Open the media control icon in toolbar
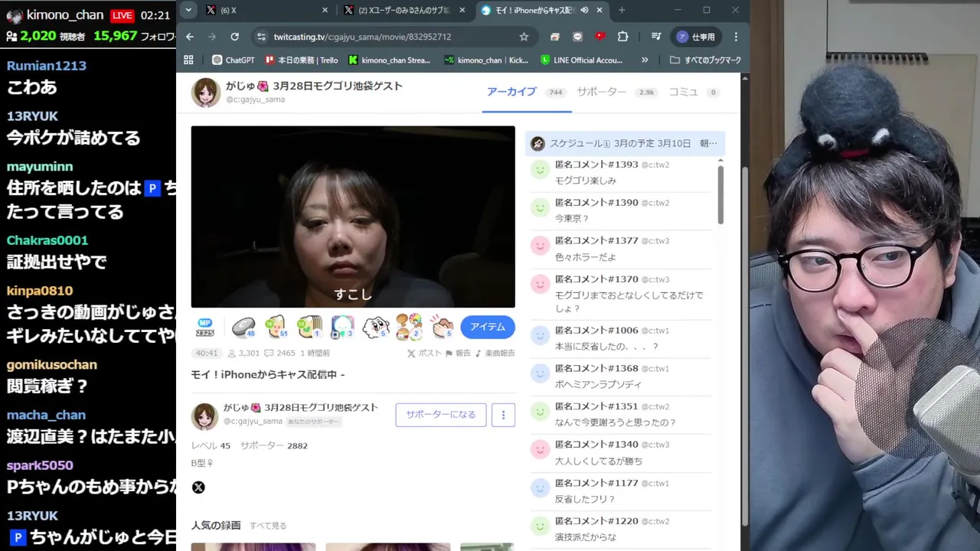980x551 pixels. click(656, 37)
